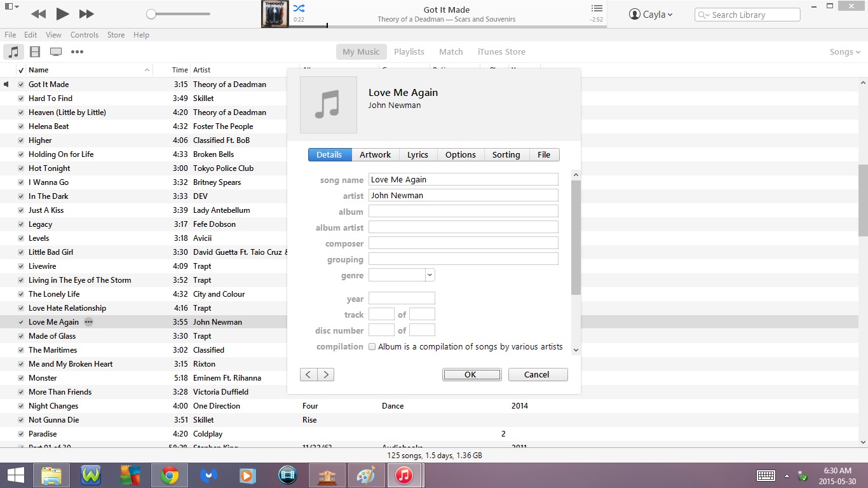
Task: Open the on-screen keyboard tray icon
Action: [766, 475]
